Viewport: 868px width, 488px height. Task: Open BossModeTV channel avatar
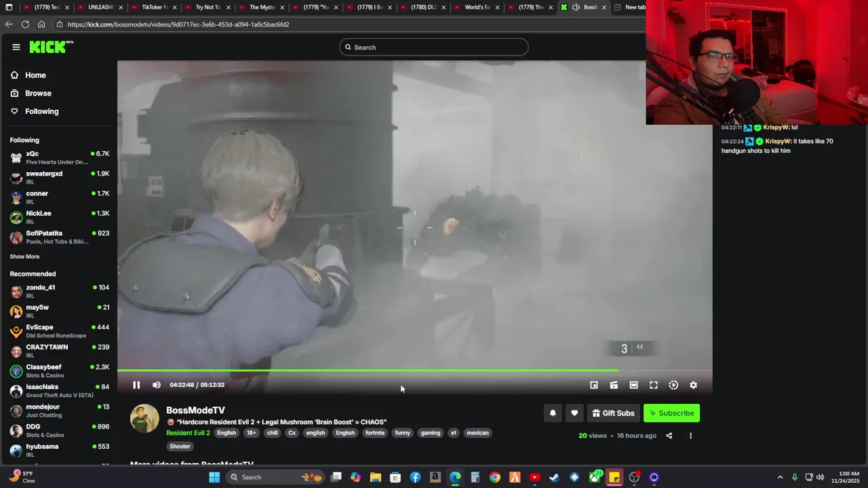coord(144,419)
